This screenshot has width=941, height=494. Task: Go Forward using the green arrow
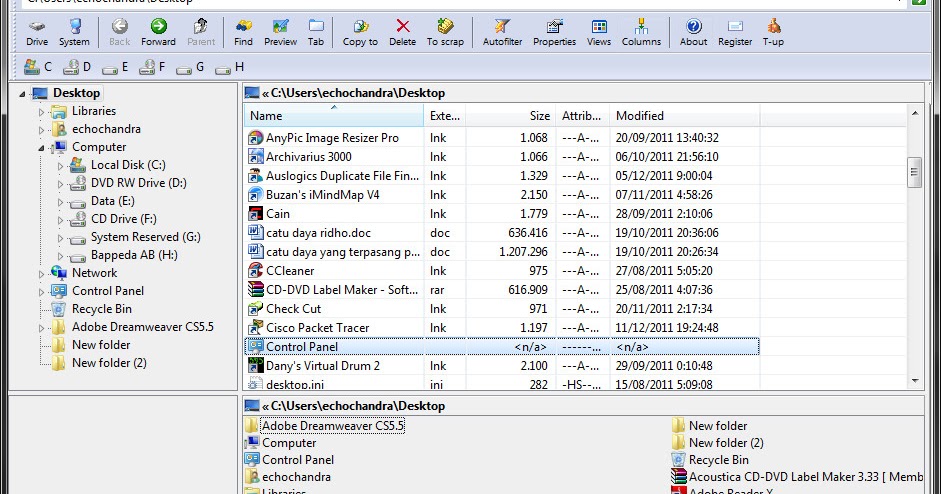[158, 32]
